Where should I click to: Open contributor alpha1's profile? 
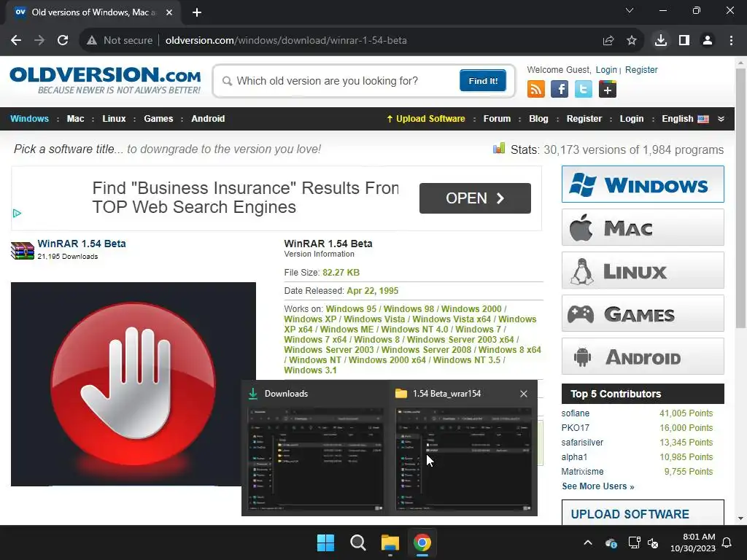(574, 456)
